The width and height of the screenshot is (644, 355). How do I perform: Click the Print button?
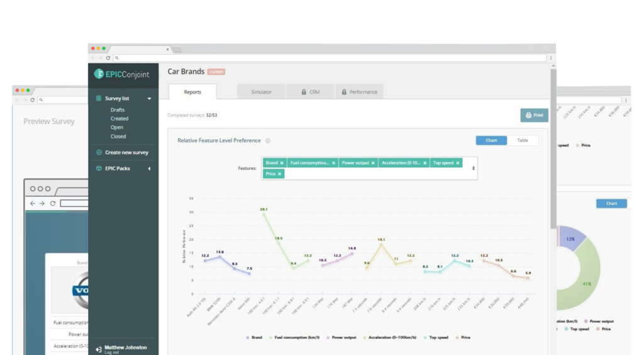click(535, 116)
